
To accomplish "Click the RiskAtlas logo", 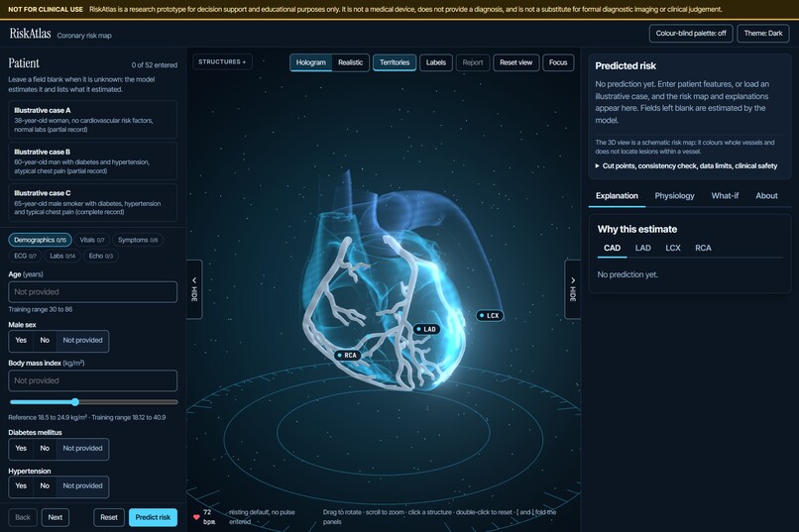I will (x=30, y=34).
